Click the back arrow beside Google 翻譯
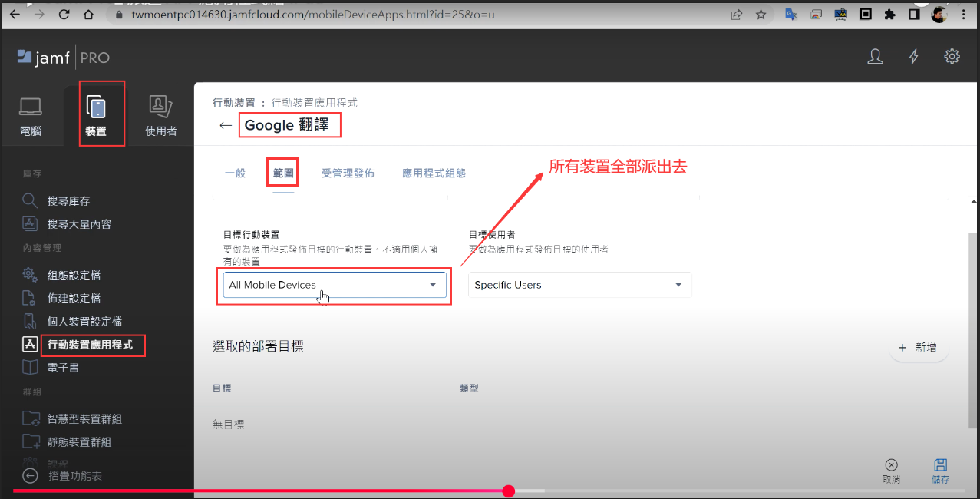The height and width of the screenshot is (499, 980). pyautogui.click(x=226, y=126)
